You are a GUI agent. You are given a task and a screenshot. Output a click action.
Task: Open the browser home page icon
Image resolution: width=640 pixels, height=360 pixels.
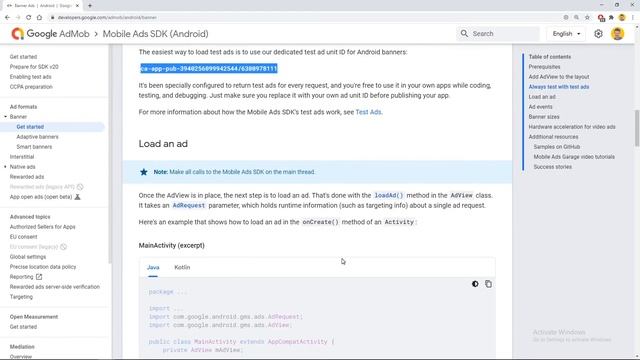pos(39,18)
